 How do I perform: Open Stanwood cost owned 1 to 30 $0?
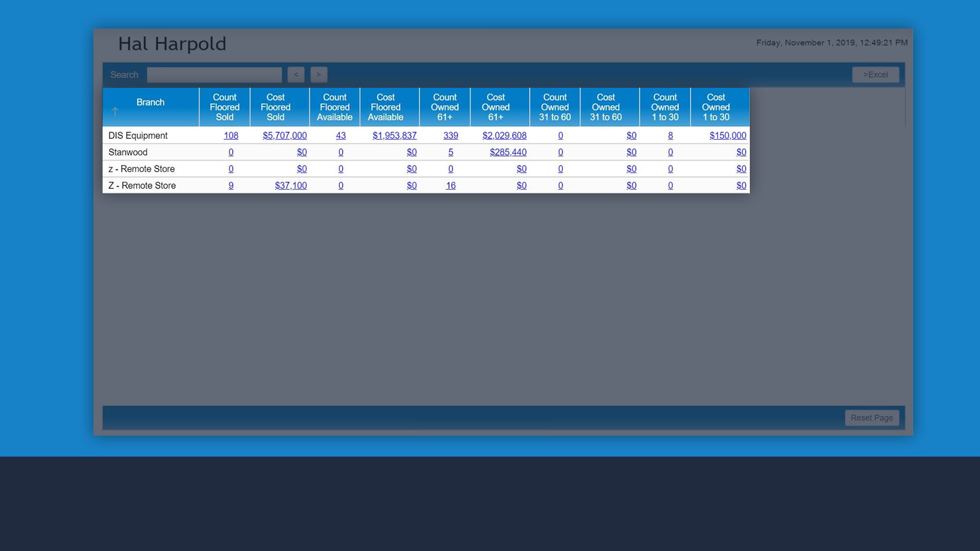tap(741, 153)
